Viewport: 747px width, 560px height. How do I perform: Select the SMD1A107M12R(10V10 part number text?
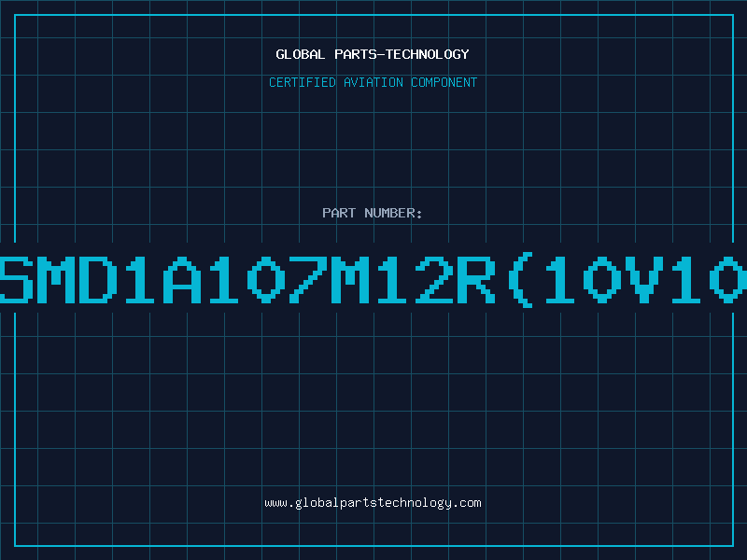[x=373, y=280]
